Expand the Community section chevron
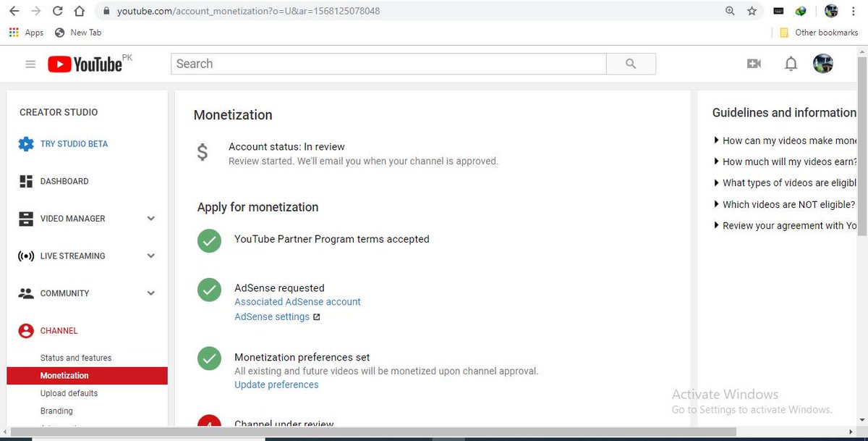The image size is (868, 441). (151, 293)
